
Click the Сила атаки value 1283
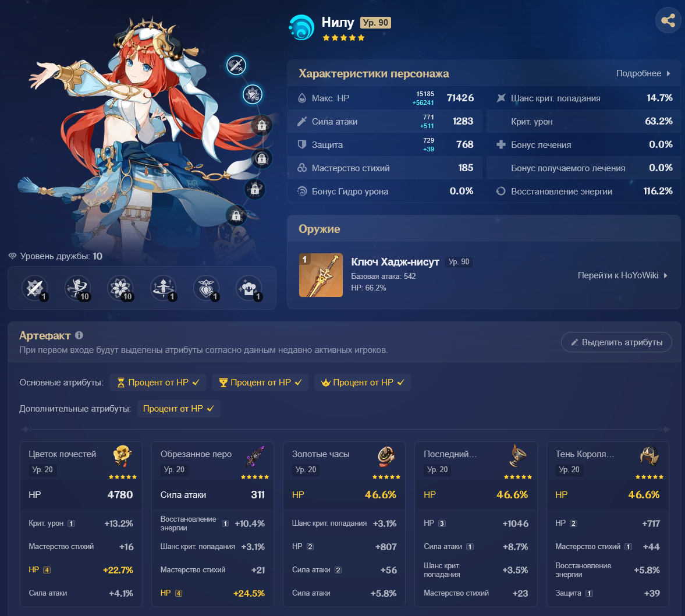[x=463, y=121]
